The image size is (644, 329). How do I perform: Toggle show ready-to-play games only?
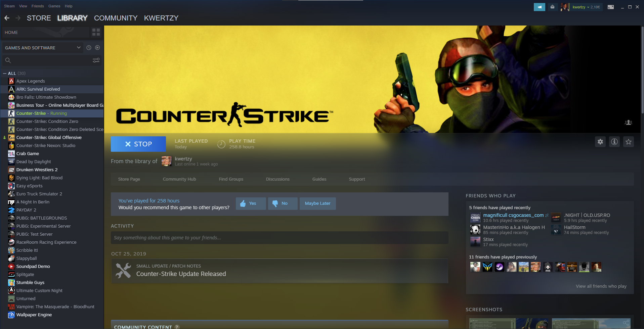tap(97, 48)
